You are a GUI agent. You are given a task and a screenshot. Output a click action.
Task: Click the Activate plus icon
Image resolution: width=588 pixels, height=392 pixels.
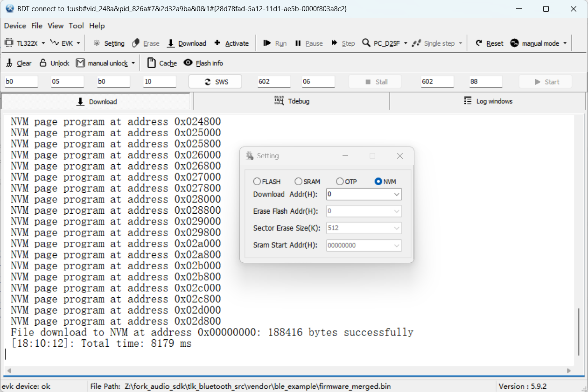coord(217,43)
